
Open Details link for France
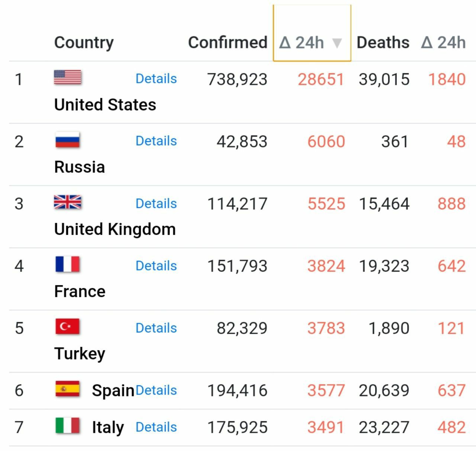click(156, 266)
